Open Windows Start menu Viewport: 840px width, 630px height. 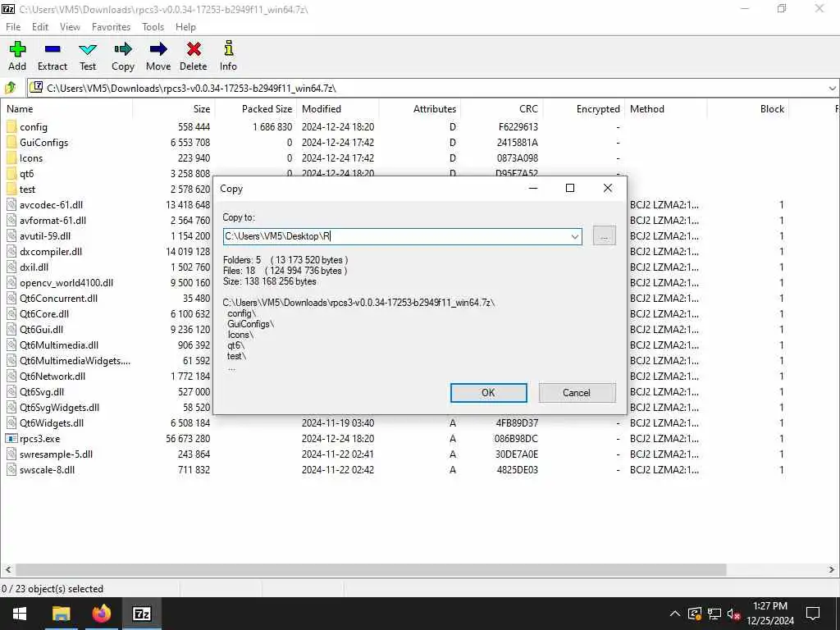click(x=20, y=614)
